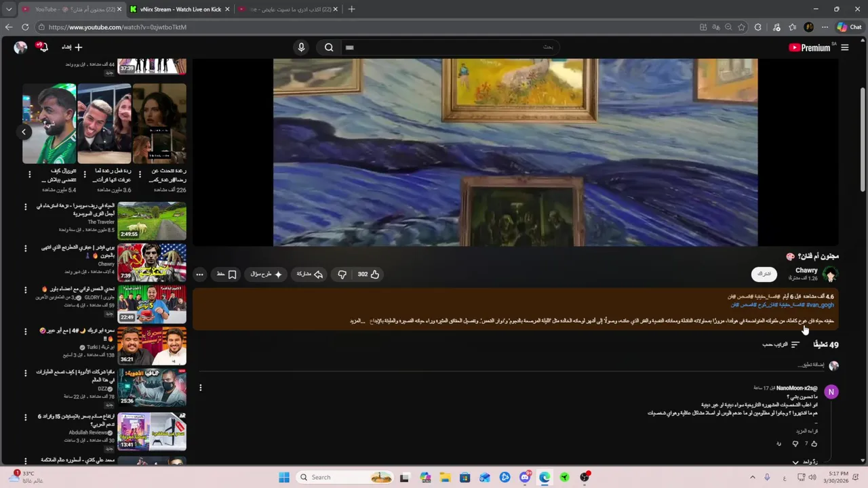Switch to the third browser tab (22)
Screen dimensions: 868x488
click(288, 9)
